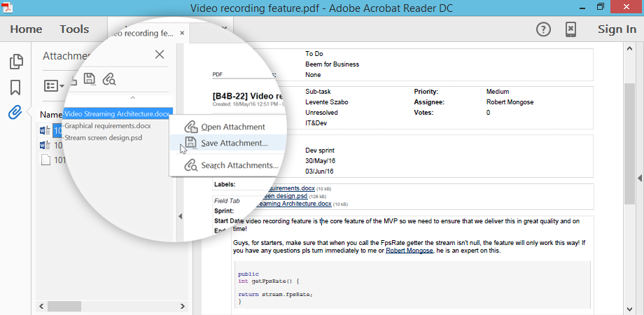The image size is (644, 315).
Task: Click the Sign In button
Action: coord(617,29)
